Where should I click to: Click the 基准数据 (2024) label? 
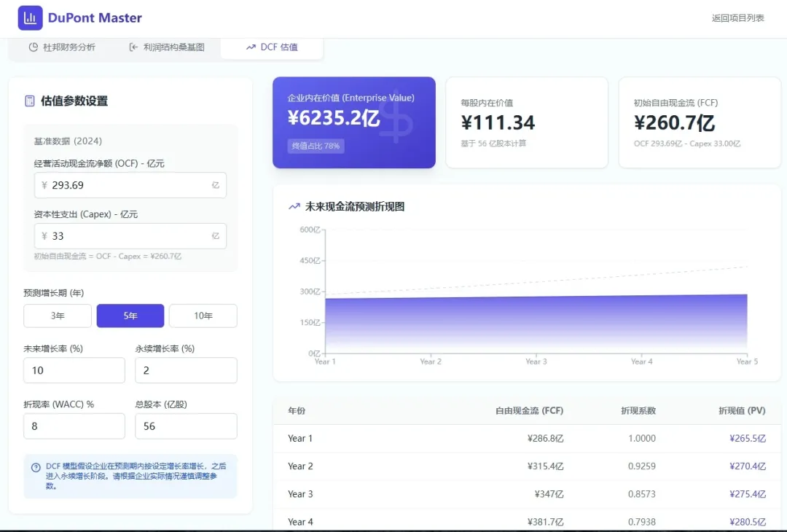tap(68, 141)
